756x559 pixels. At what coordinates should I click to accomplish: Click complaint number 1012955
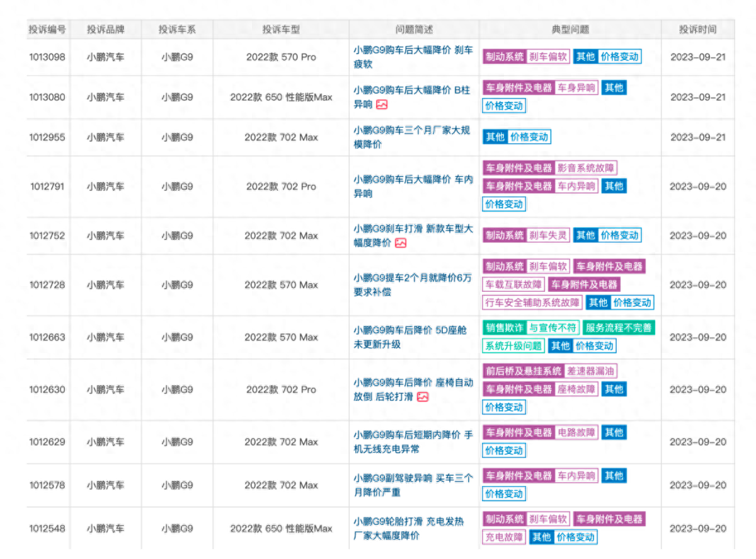[47, 137]
